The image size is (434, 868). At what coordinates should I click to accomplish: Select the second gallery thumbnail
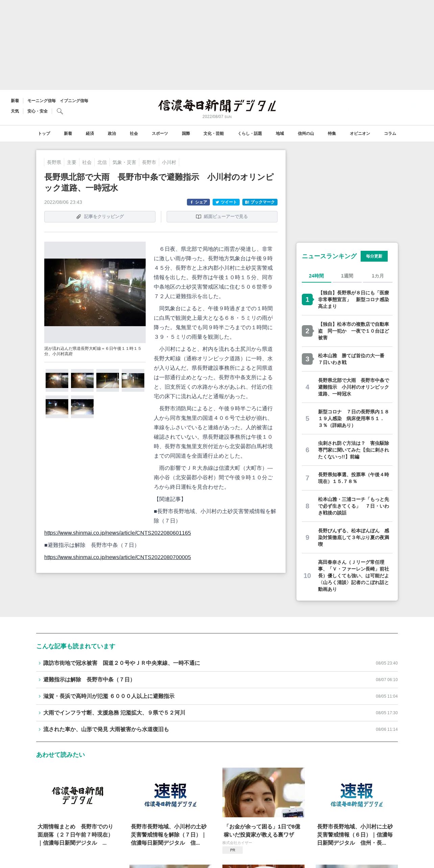82,380
